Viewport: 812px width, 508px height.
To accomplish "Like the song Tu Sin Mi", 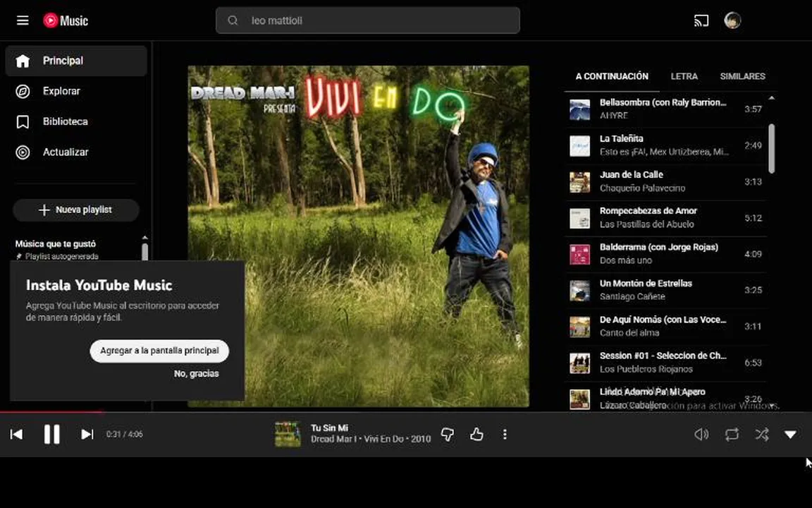I will (x=476, y=435).
